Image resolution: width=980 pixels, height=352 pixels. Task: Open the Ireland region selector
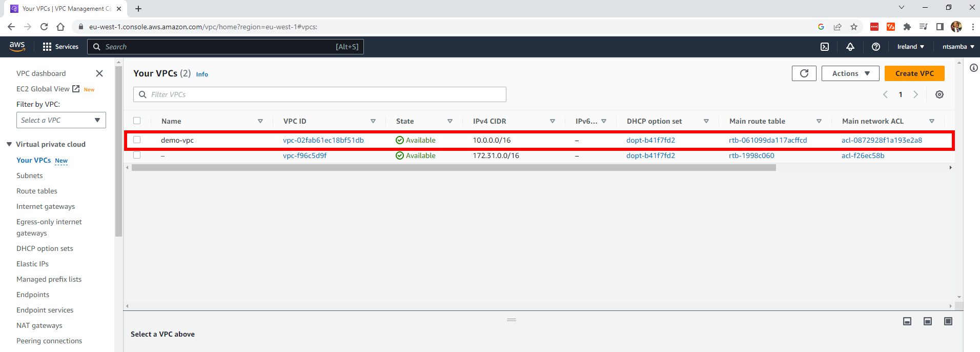pyautogui.click(x=910, y=47)
